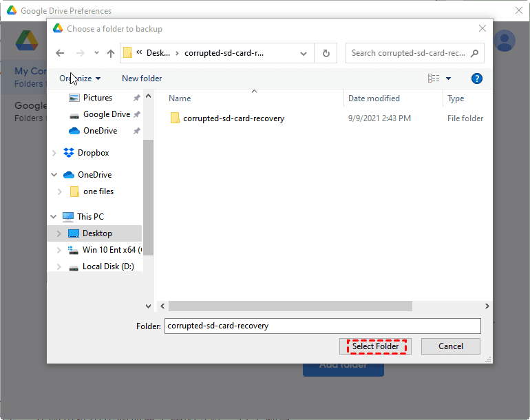Click account avatar in Google Drive Preferences
530x420 pixels.
pyautogui.click(x=505, y=41)
